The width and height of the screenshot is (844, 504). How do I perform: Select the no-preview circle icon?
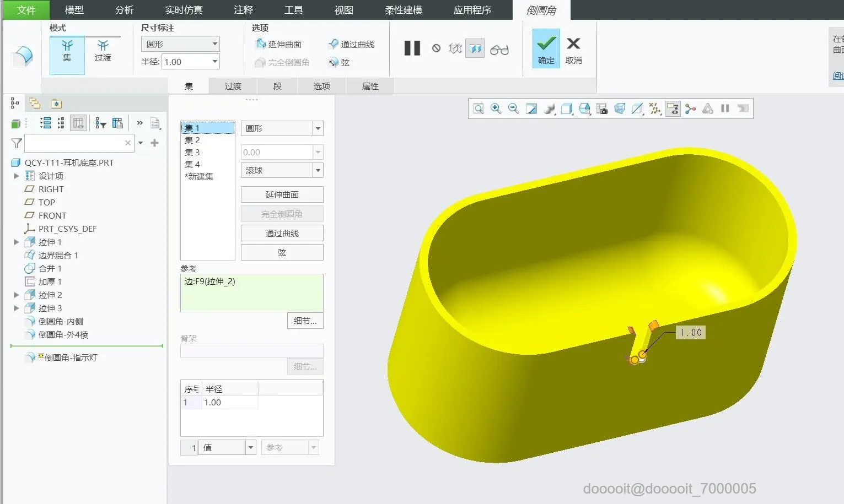tap(436, 48)
